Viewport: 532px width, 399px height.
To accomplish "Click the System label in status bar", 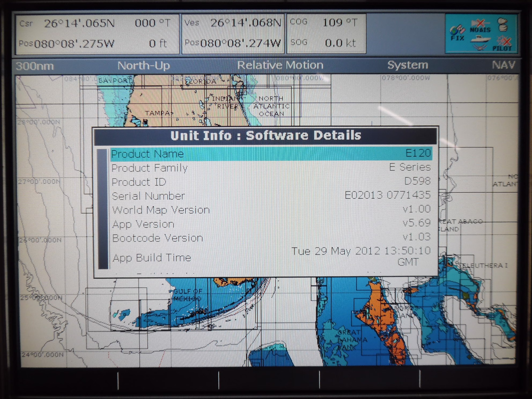I will coord(408,65).
